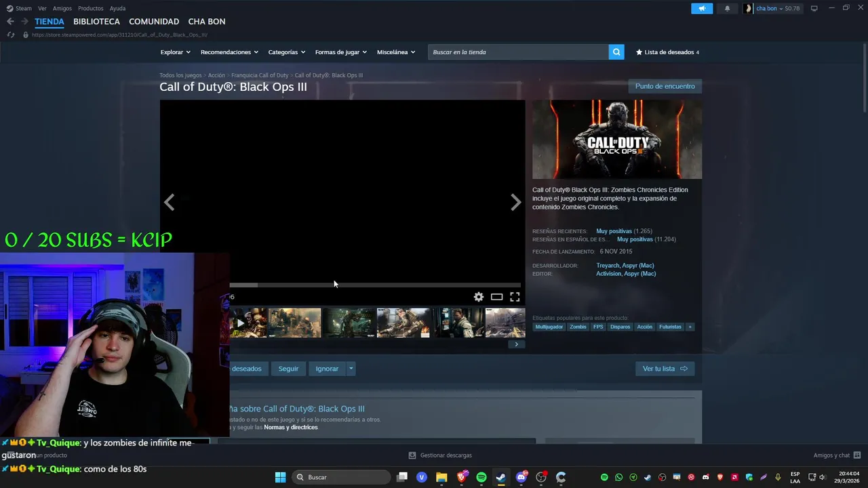The image size is (868, 488).
Task: Click the page vertical scrollbar
Action: [865, 78]
